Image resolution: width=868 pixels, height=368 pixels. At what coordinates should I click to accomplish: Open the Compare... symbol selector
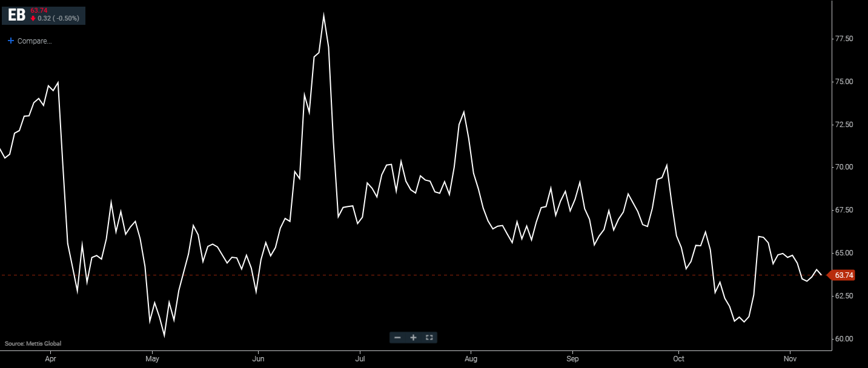pos(34,41)
